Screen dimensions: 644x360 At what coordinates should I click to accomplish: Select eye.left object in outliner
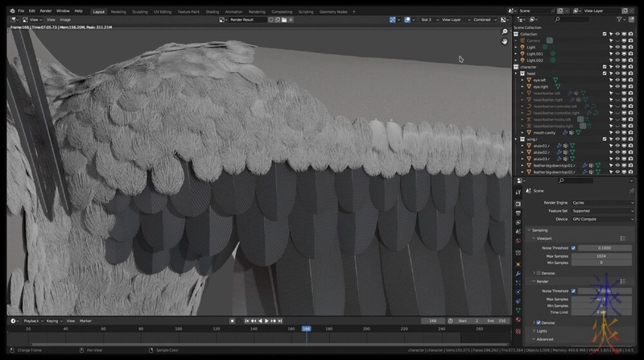click(x=540, y=80)
